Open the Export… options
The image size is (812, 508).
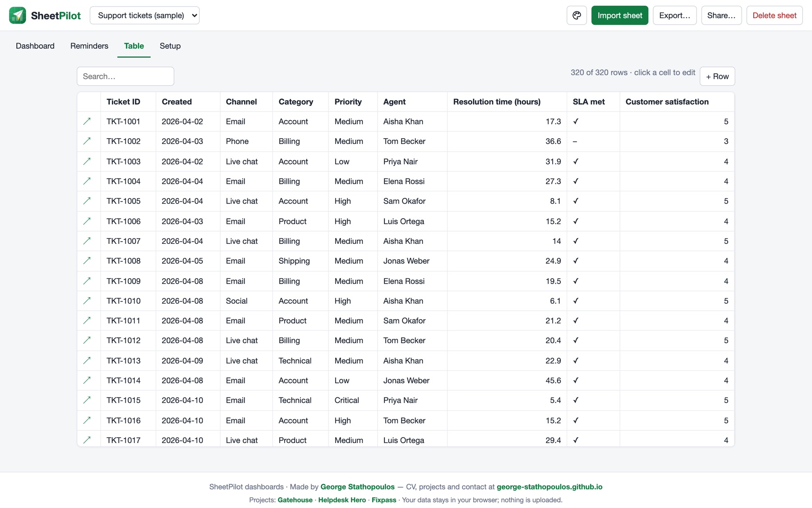pos(675,15)
